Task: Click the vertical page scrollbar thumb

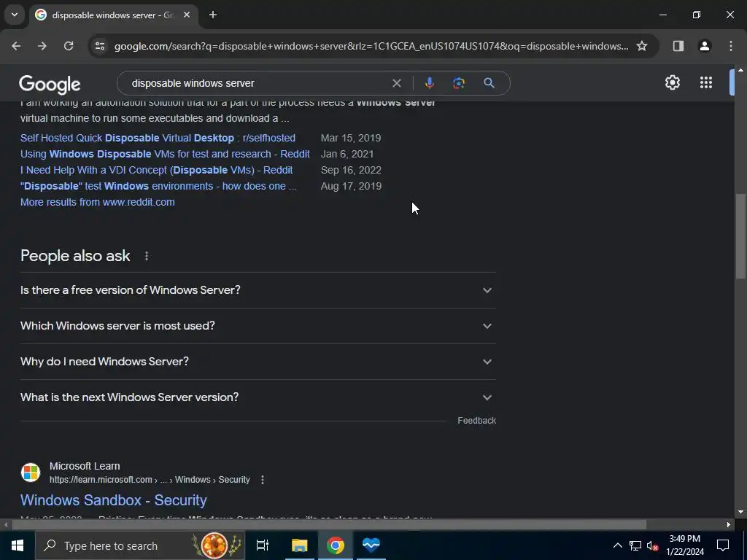Action: [x=740, y=236]
